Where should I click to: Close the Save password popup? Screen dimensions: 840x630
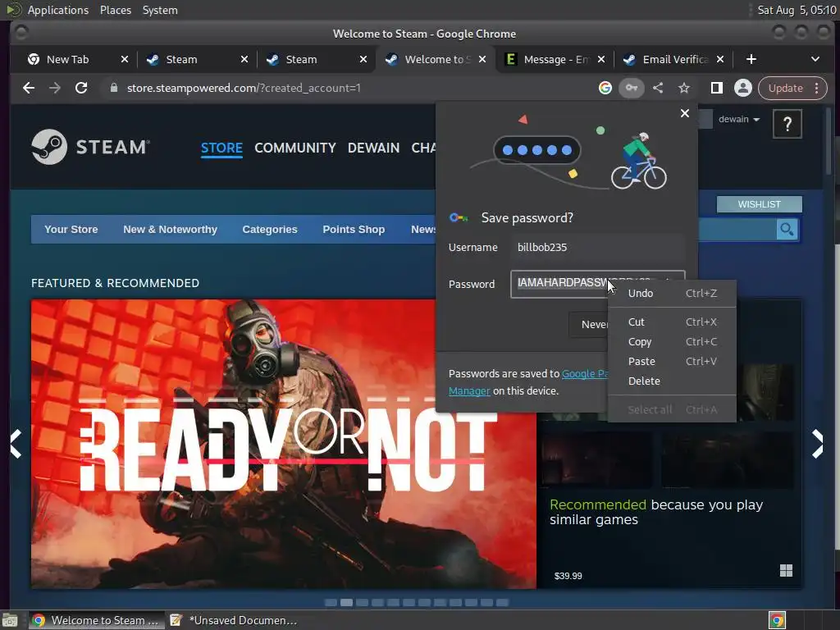[x=685, y=113]
